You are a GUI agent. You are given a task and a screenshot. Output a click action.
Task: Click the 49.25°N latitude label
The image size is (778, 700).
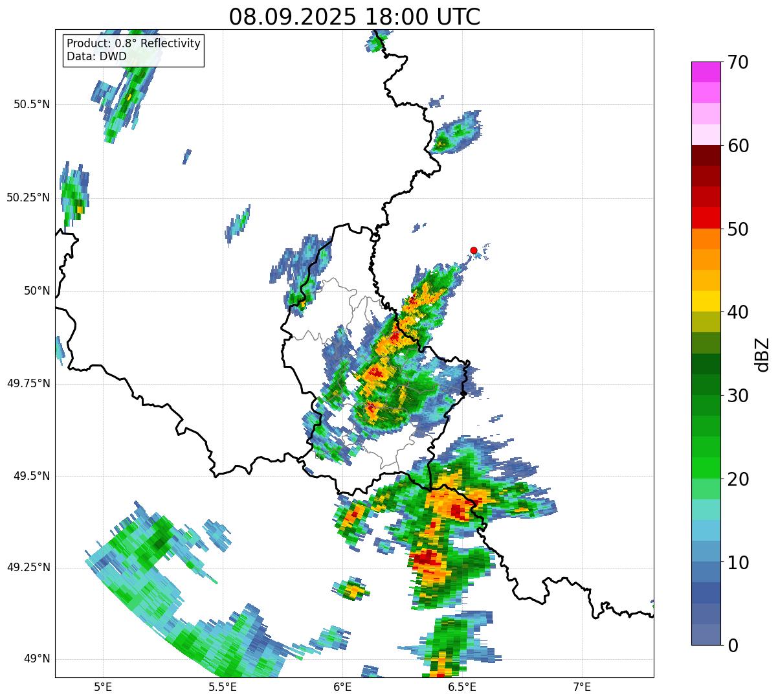click(x=28, y=567)
